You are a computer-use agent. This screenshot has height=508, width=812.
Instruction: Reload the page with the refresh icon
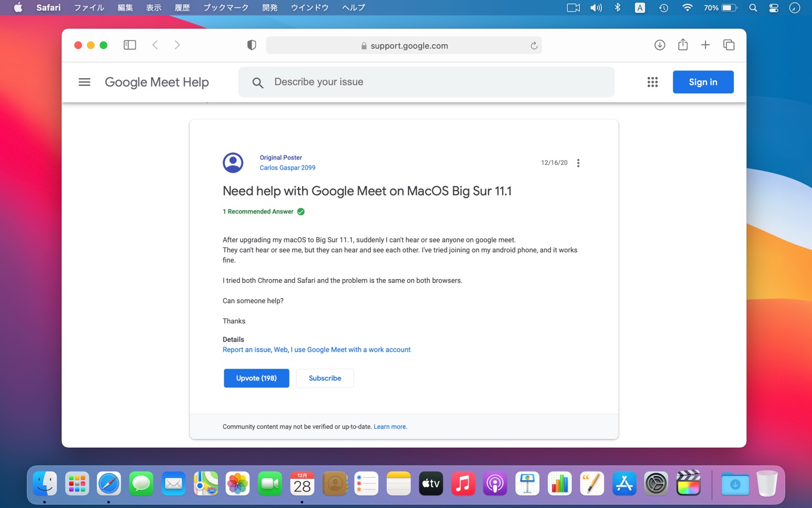534,45
